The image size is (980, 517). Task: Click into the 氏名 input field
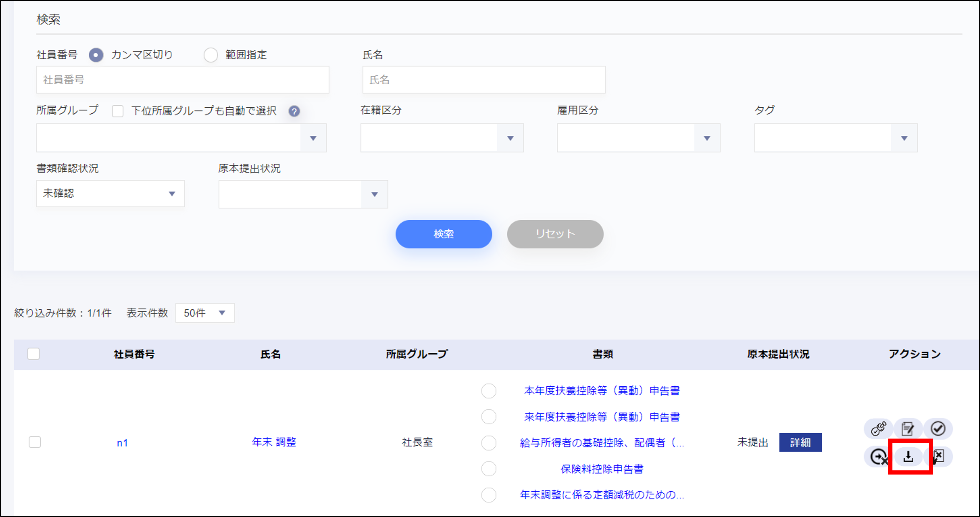click(x=484, y=80)
